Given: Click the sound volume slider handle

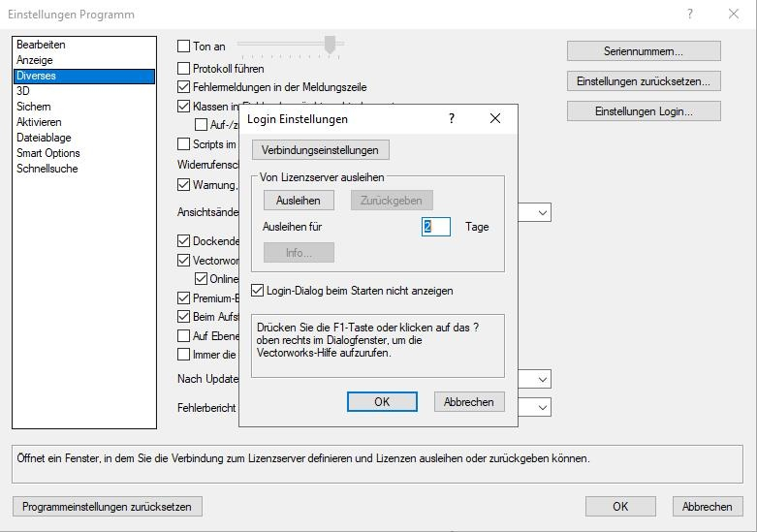Looking at the screenshot, I should 330,45.
